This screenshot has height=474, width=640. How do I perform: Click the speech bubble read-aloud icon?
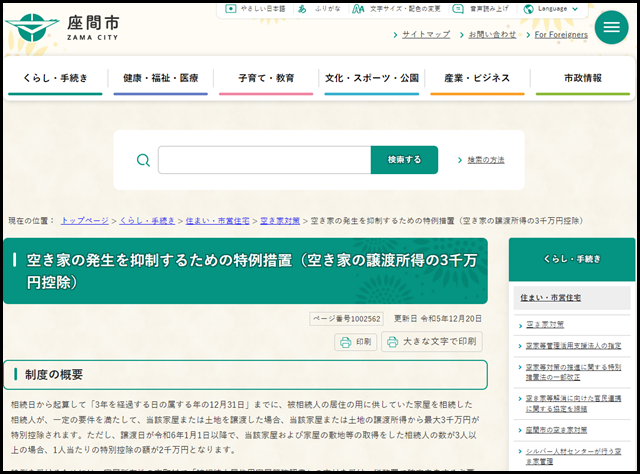coord(458,9)
